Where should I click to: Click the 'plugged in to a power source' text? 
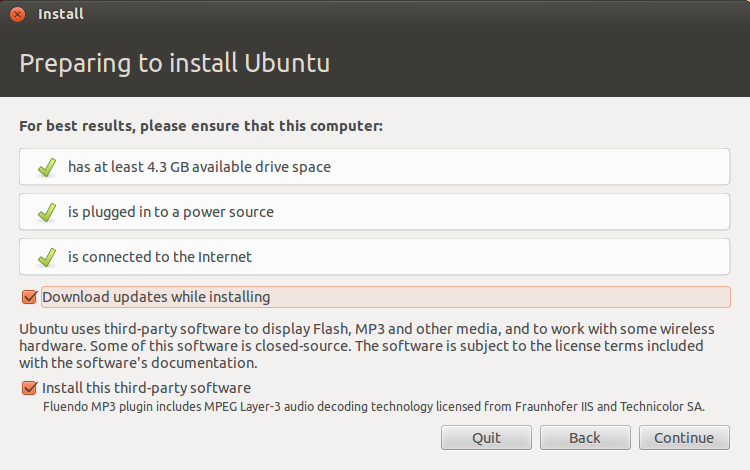[170, 212]
